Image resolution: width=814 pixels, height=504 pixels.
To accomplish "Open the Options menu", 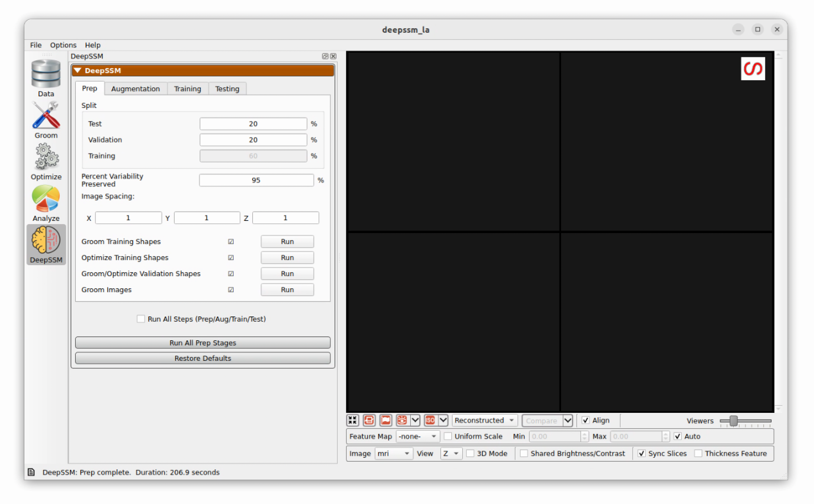I will [x=63, y=45].
